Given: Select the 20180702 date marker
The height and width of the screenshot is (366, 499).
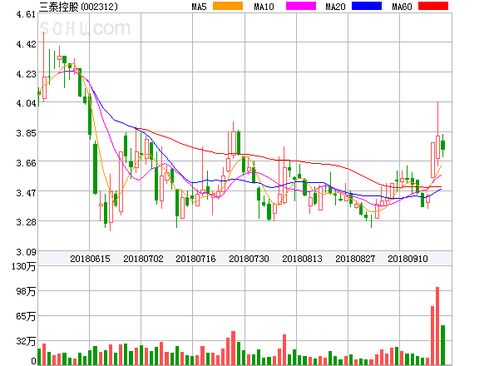Looking at the screenshot, I should (x=143, y=259).
